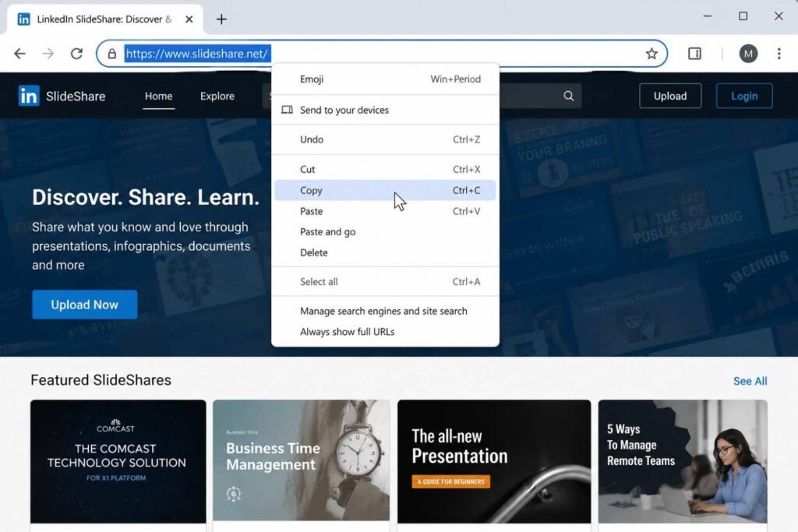This screenshot has width=798, height=532.
Task: Select Cut in the context menu
Action: (x=385, y=169)
